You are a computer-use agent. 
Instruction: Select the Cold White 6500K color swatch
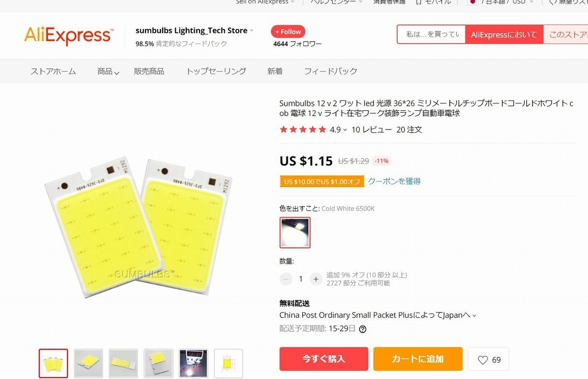pos(295,232)
